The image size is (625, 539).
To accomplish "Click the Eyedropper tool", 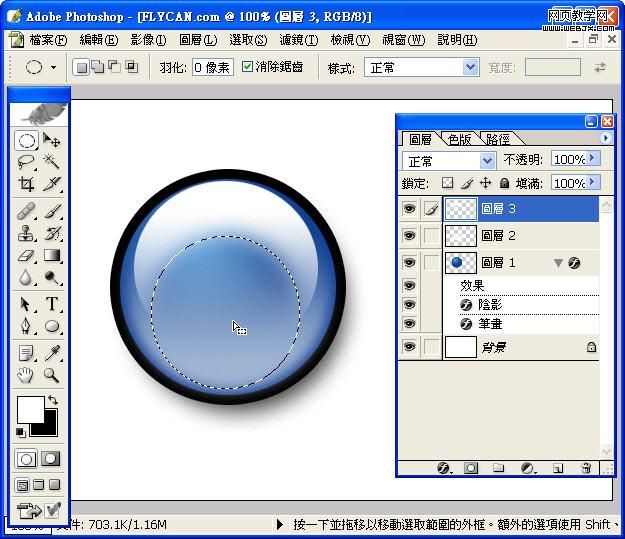I will (51, 353).
